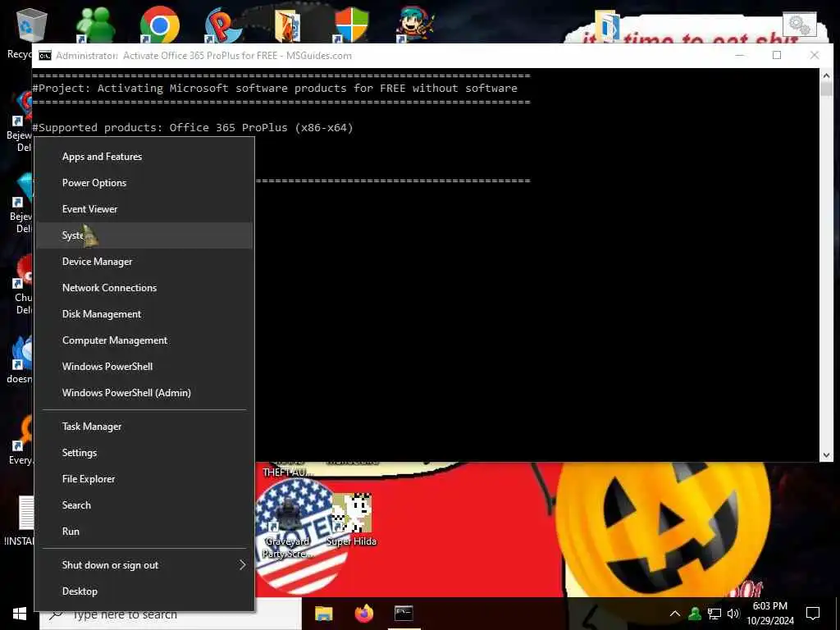
Task: Select the folder desktop icon beside the Microsoft shield
Action: [287, 24]
